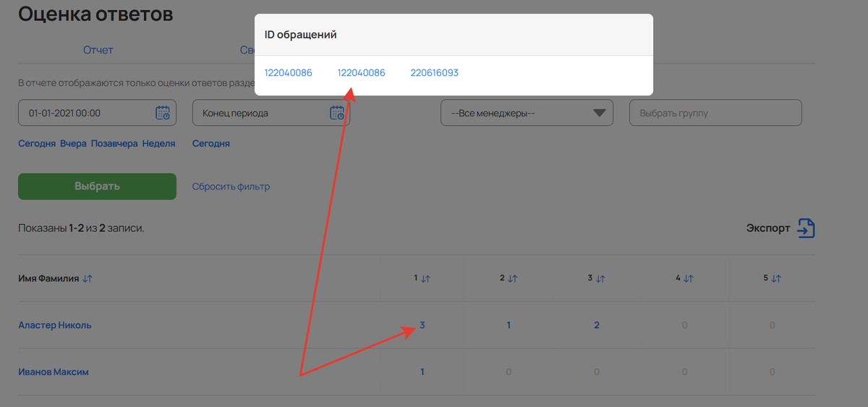This screenshot has height=407, width=868.
Task: Click rating 2 count in Аластер Николь row
Action: click(x=509, y=325)
